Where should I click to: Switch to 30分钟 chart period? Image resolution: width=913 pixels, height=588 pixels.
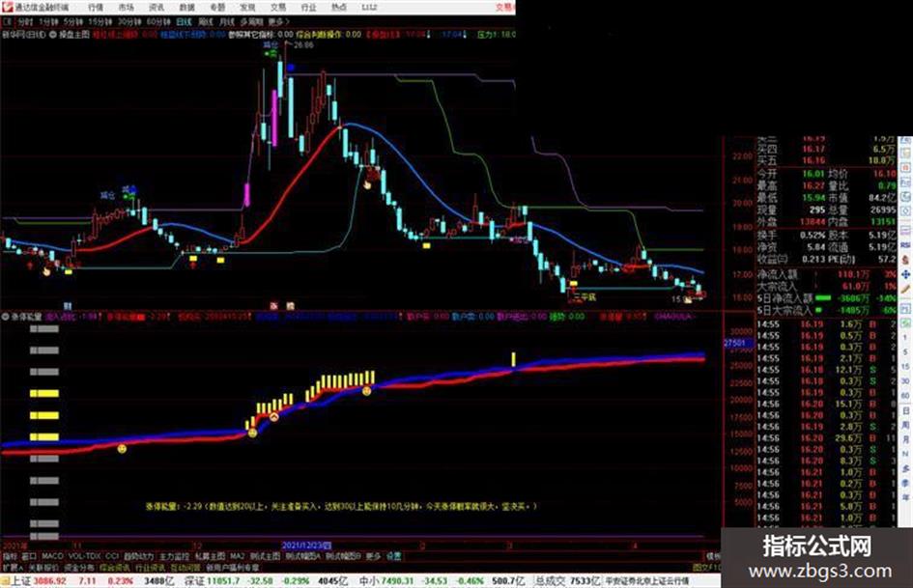[x=128, y=21]
